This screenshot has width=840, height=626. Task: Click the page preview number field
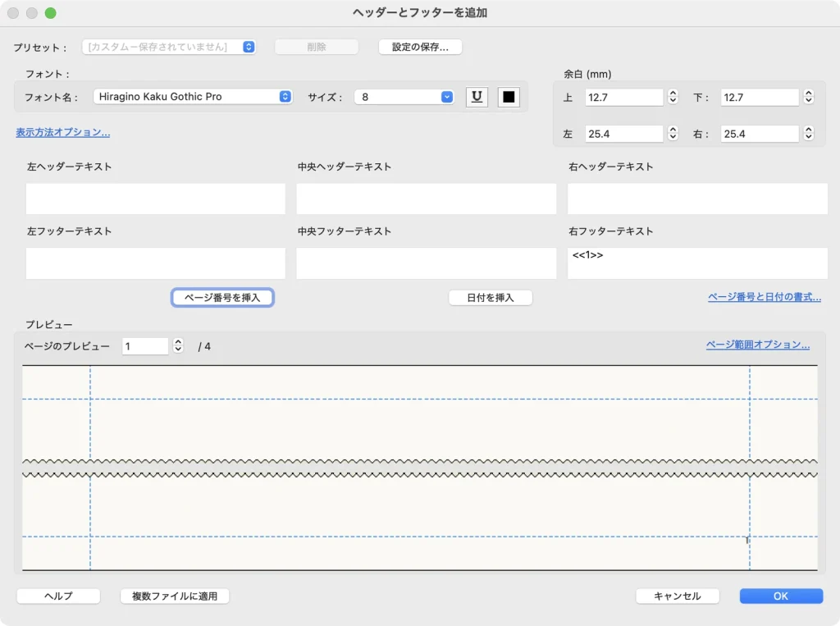[145, 346]
